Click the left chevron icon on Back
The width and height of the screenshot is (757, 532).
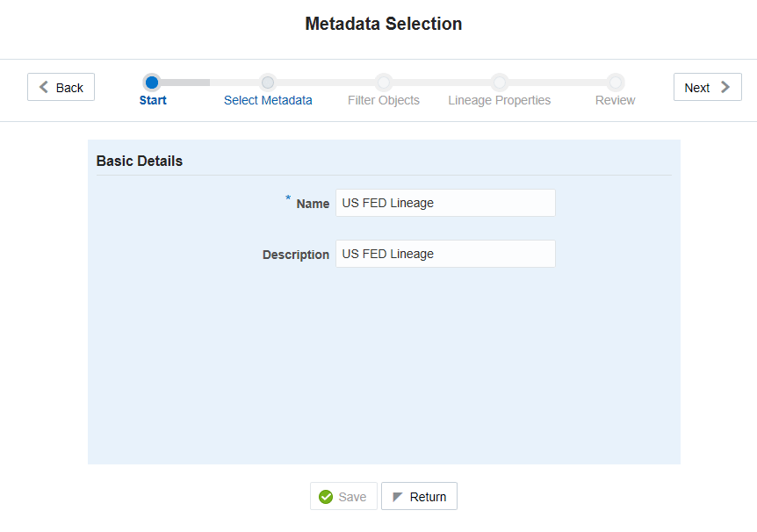click(44, 87)
